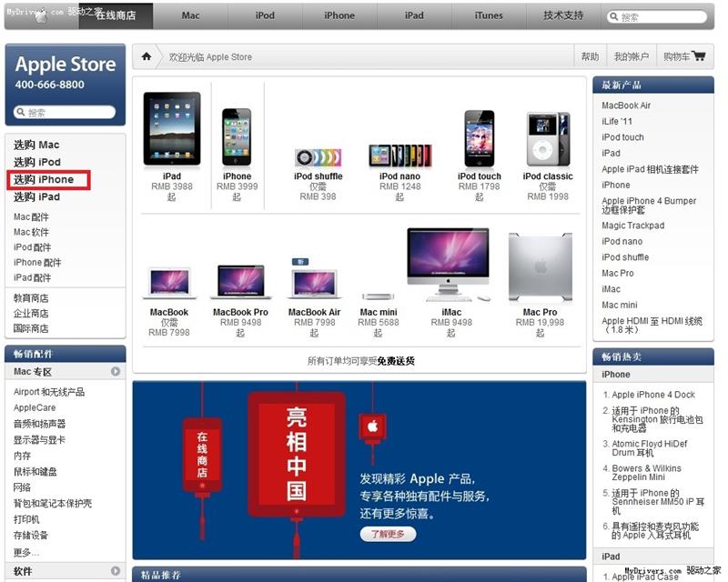Screen dimensions: 728x582
Task: Select the white MacBook image
Action: coord(169,283)
